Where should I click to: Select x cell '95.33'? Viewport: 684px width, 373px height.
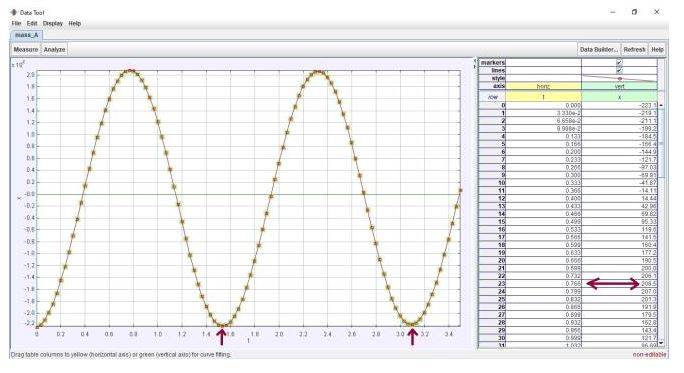coord(619,222)
